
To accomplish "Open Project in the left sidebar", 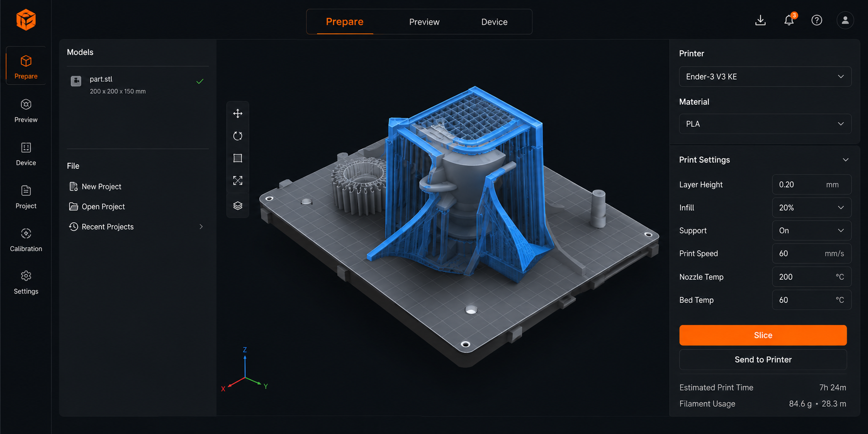I will [26, 197].
